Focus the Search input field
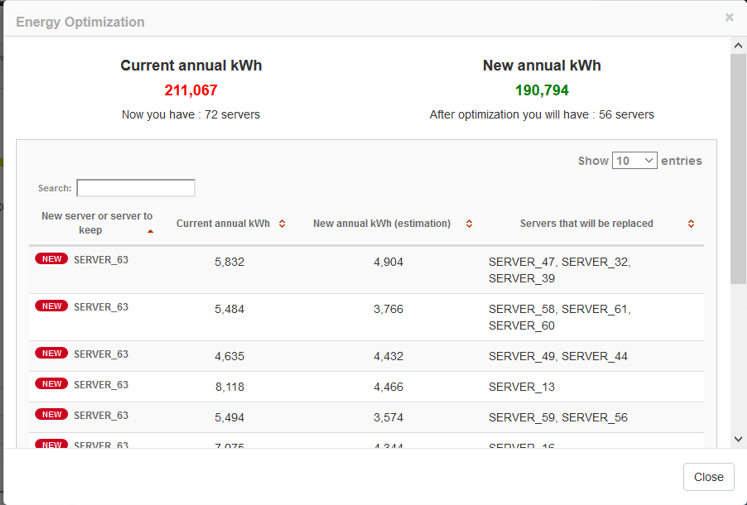 tap(136, 188)
